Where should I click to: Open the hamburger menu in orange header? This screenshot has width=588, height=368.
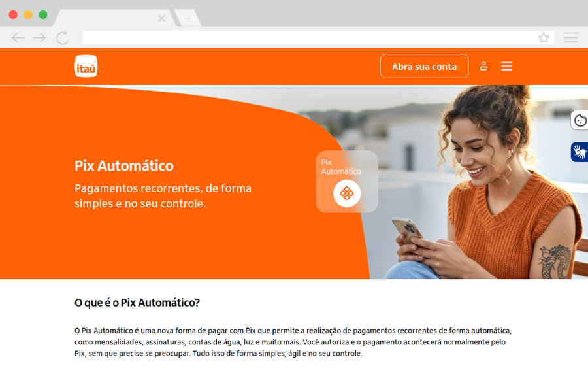[x=506, y=66]
